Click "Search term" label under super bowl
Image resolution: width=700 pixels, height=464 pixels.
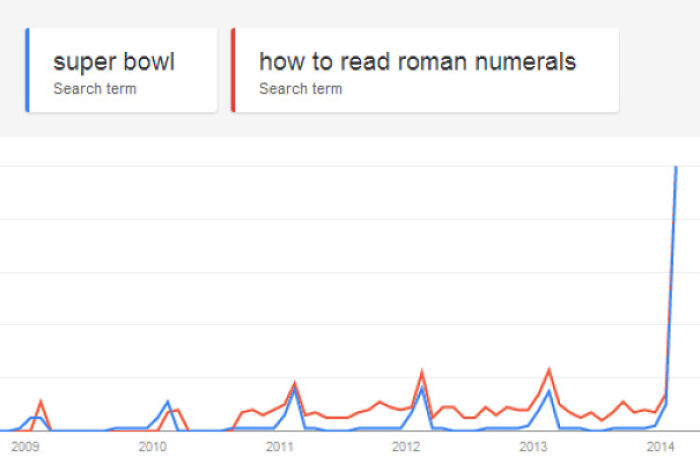[x=95, y=89]
